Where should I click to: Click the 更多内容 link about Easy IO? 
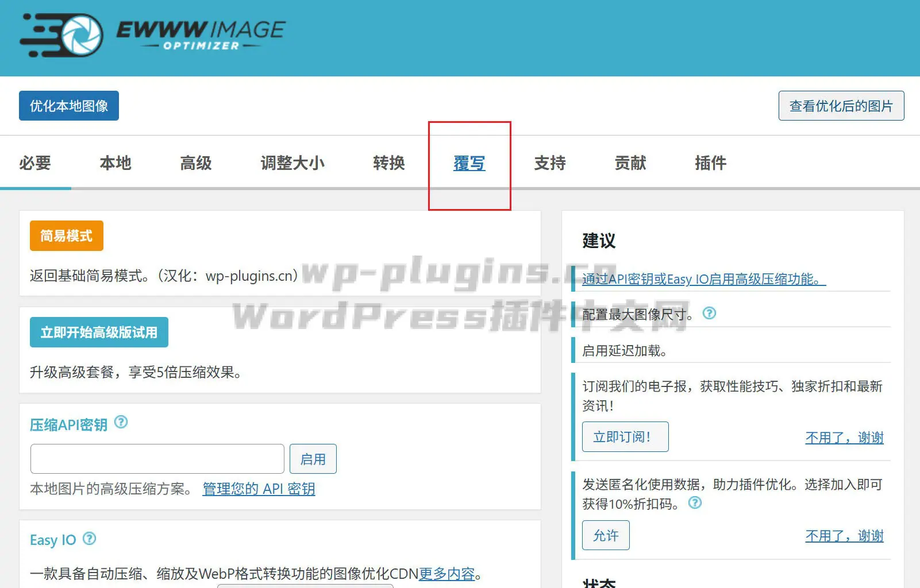click(x=448, y=573)
